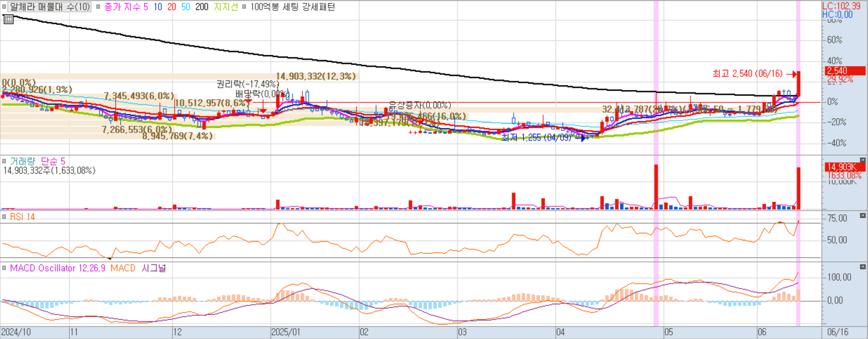Click the 75.00 level on RSI axis
868x339 pixels.
click(837, 218)
